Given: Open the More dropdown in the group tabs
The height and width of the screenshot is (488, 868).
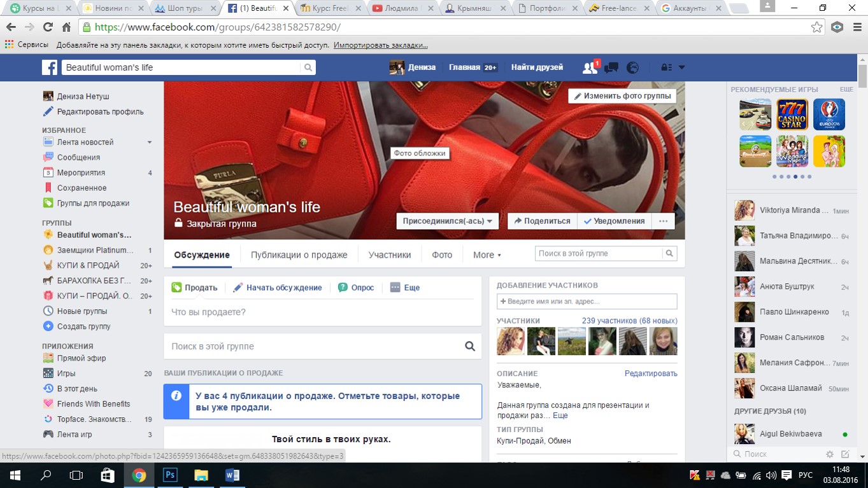Looking at the screenshot, I should coord(487,254).
